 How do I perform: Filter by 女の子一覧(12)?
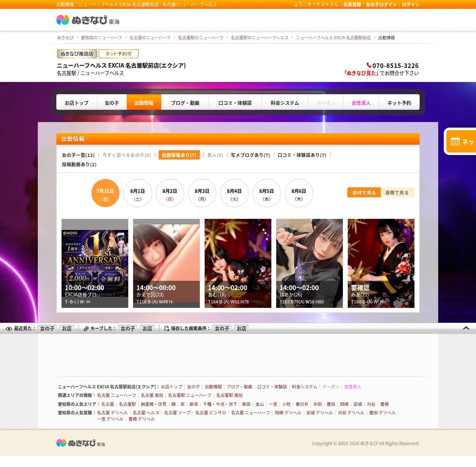tap(78, 155)
